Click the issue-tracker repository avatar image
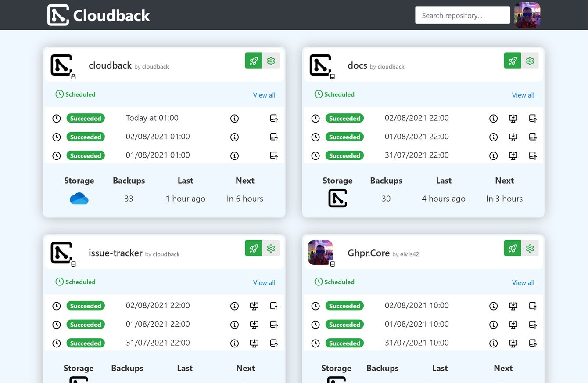This screenshot has width=588, height=383. [x=61, y=253]
